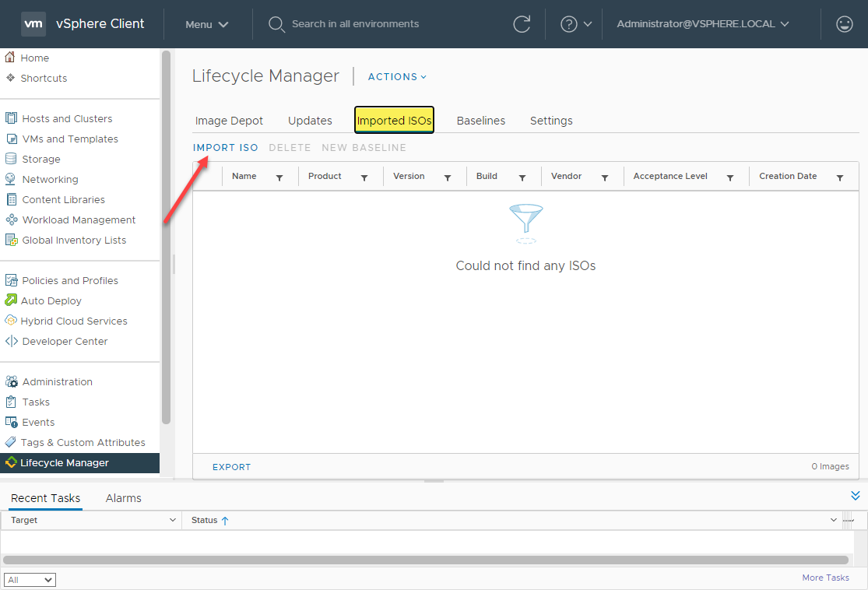The width and height of the screenshot is (868, 590).
Task: Click the Tags & Custom Attributes icon
Action: [x=11, y=442]
